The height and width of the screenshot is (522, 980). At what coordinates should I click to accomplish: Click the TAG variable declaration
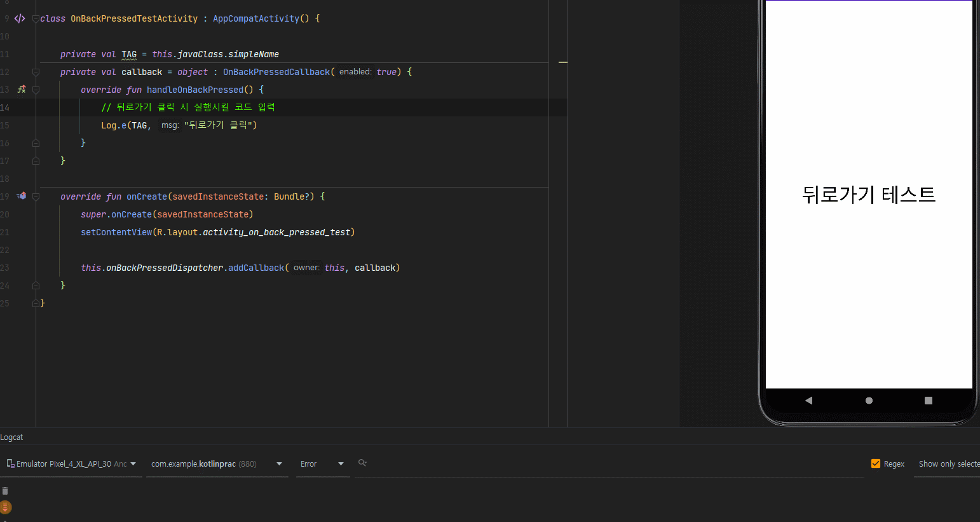click(x=129, y=54)
